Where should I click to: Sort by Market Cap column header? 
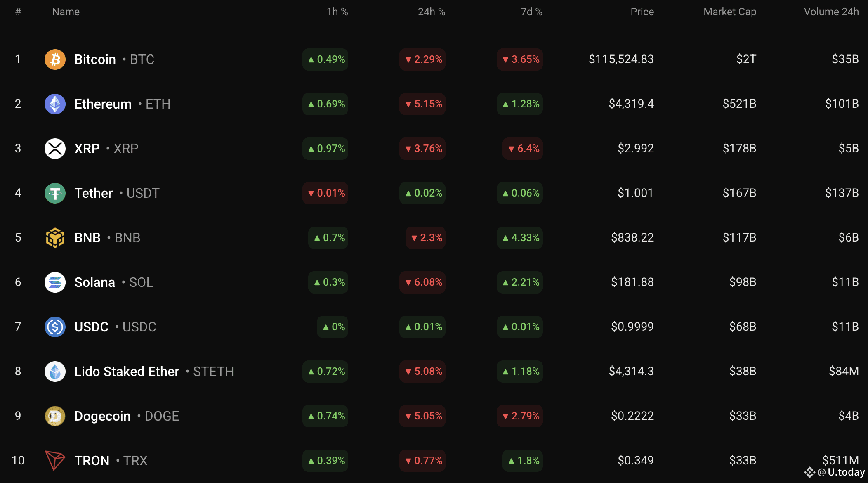tap(730, 12)
